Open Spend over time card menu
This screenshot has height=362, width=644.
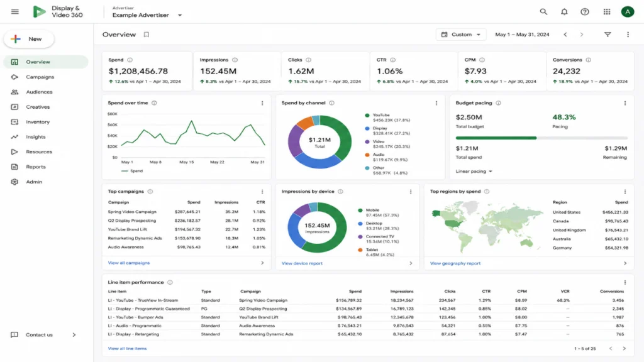pyautogui.click(x=262, y=103)
